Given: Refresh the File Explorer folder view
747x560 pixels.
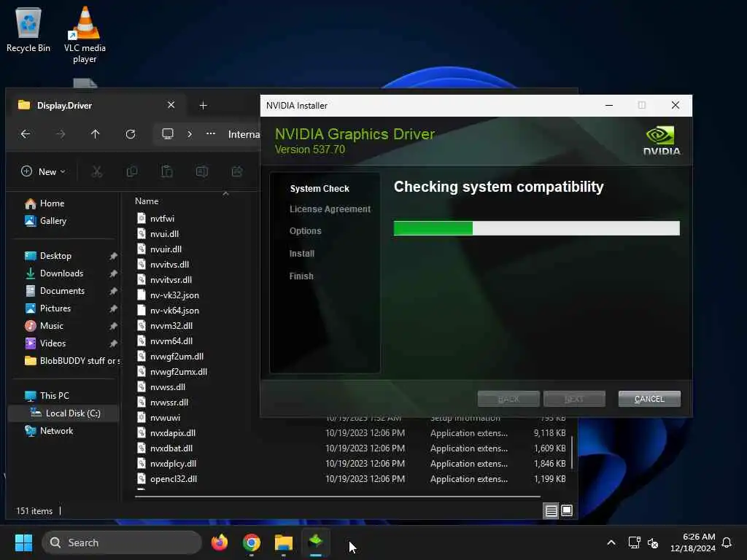Looking at the screenshot, I should [x=131, y=134].
